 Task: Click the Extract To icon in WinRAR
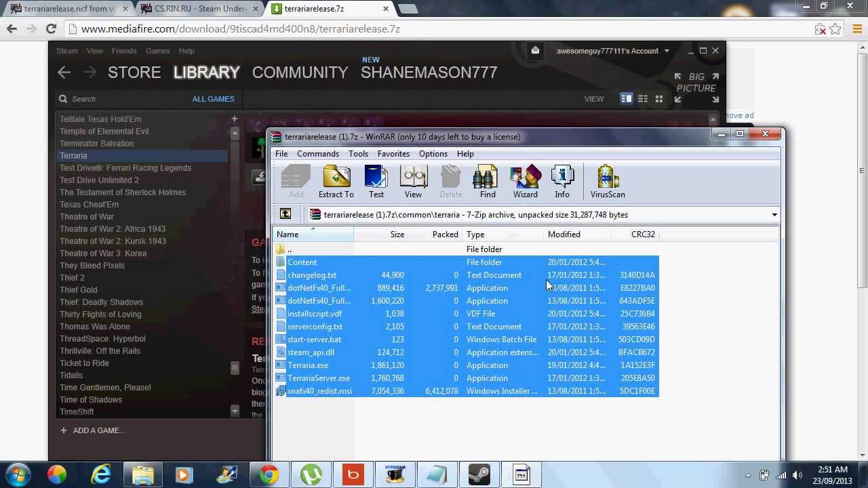pyautogui.click(x=336, y=182)
